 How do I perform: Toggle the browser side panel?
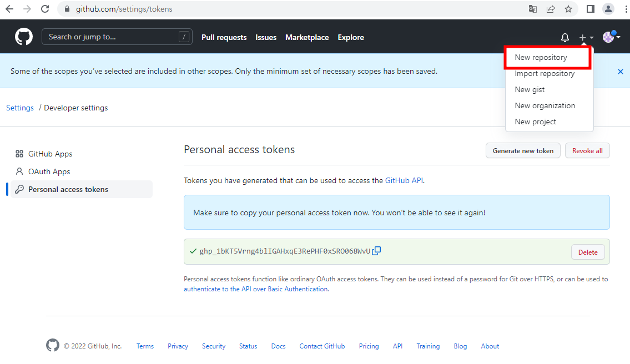click(590, 9)
